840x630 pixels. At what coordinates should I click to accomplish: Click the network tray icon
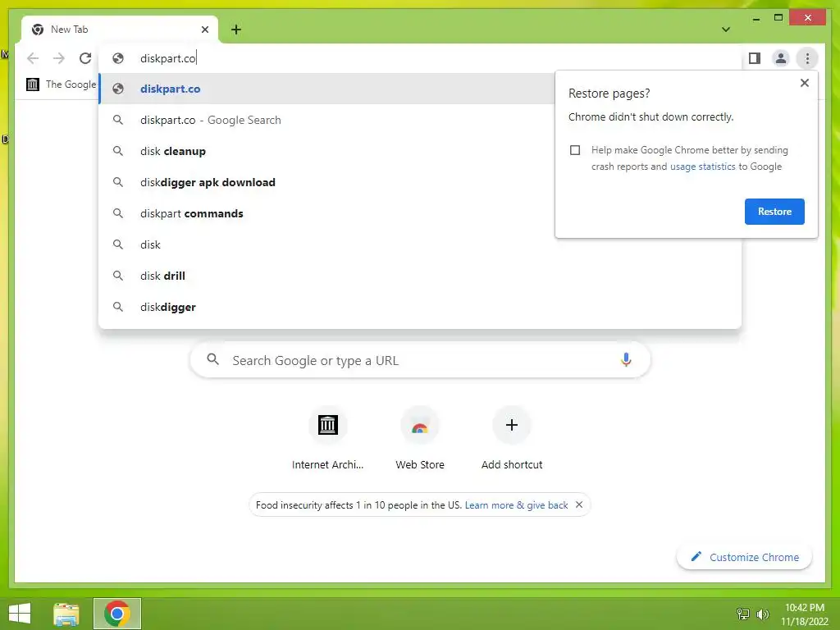pyautogui.click(x=743, y=614)
